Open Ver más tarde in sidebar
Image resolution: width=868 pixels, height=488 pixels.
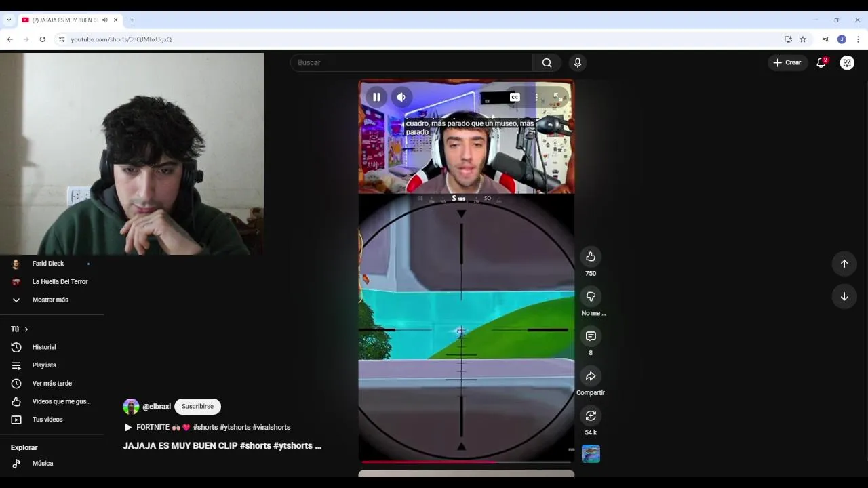tap(51, 383)
